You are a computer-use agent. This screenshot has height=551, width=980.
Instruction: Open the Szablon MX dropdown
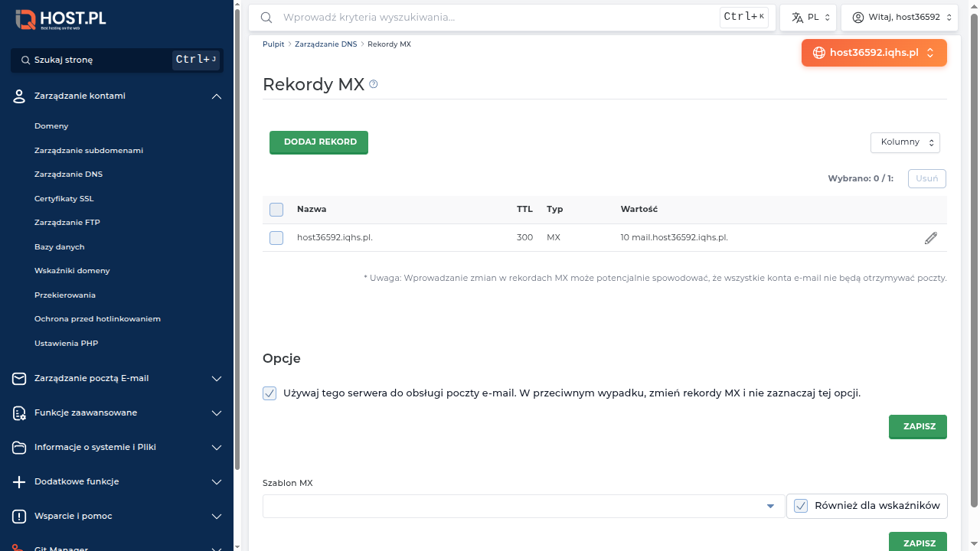pyautogui.click(x=524, y=506)
